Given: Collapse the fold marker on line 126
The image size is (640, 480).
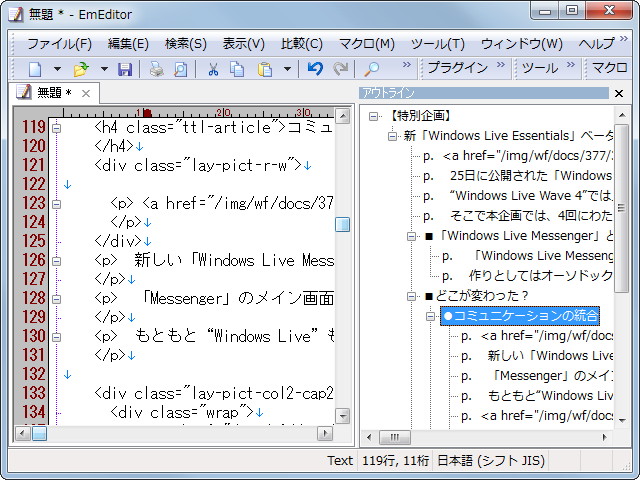Looking at the screenshot, I should click(57, 261).
